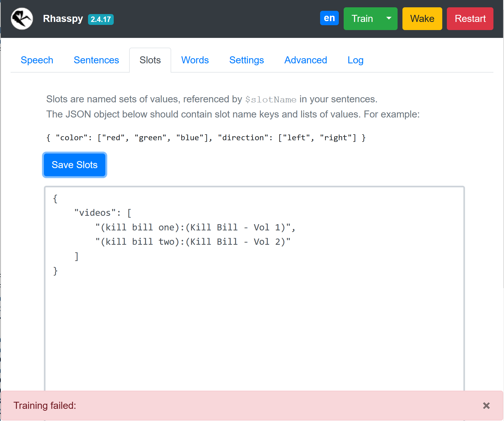Click the Rhasspy raven logo icon
The width and height of the screenshot is (504, 421).
pos(22,19)
